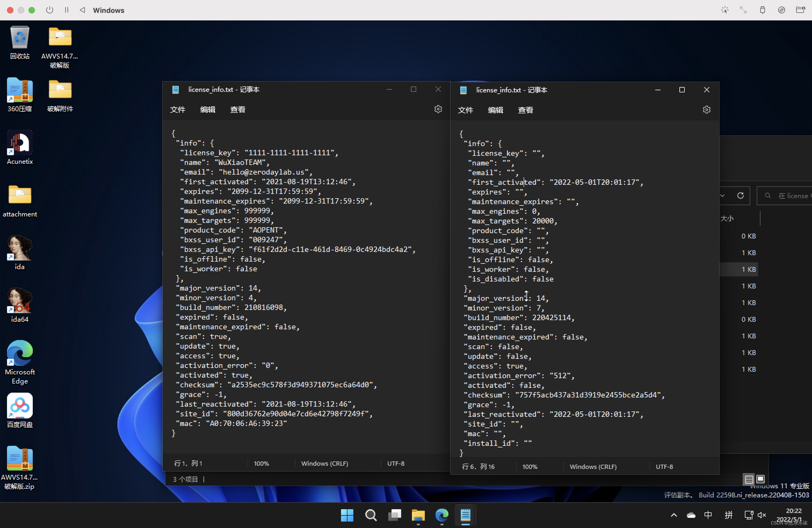Open settings gear in left Notepad window
Image resolution: width=812 pixels, height=528 pixels.
pyautogui.click(x=438, y=109)
